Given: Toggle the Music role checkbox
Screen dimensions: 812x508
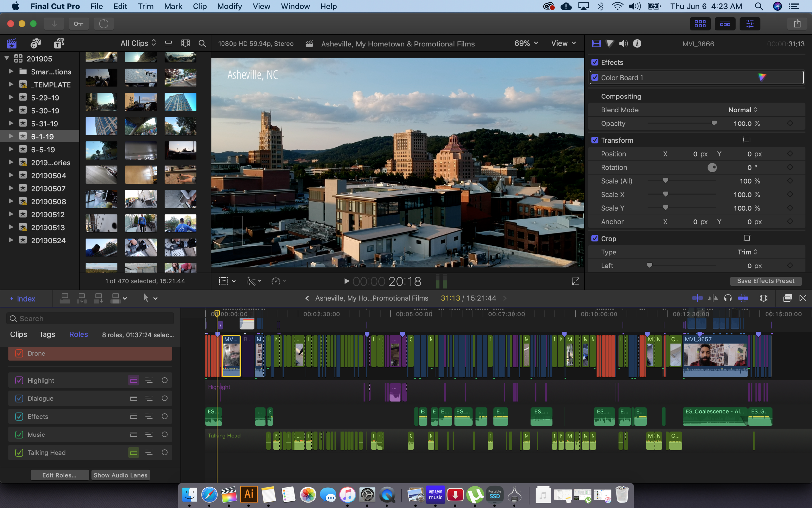Looking at the screenshot, I should click(x=19, y=435).
